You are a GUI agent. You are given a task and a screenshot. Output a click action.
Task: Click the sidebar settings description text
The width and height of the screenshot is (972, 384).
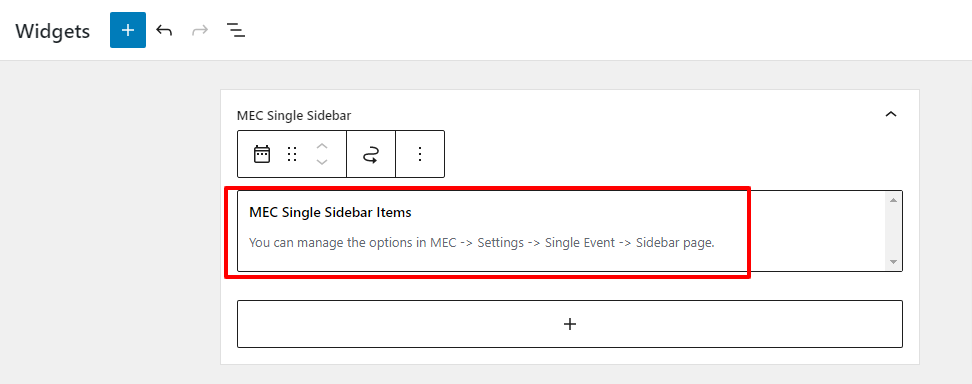tap(482, 243)
